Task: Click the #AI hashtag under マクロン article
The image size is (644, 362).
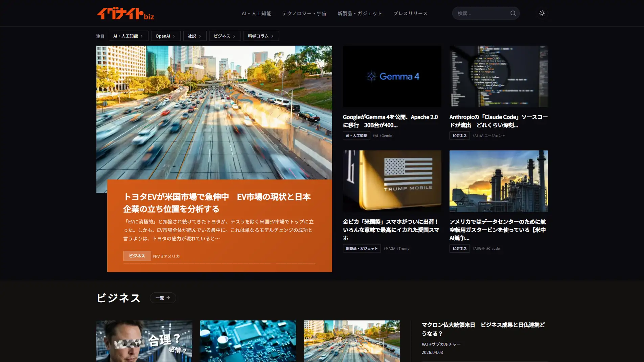Action: point(424,344)
